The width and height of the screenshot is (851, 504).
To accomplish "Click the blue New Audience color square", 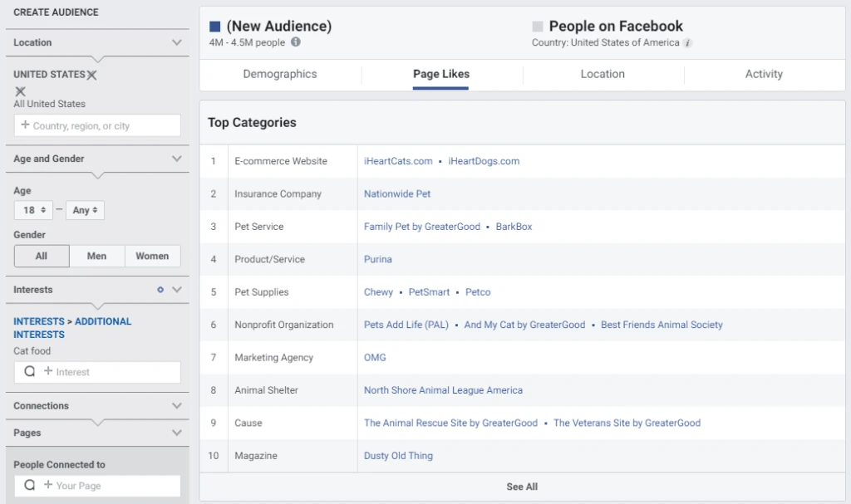I will coord(215,27).
